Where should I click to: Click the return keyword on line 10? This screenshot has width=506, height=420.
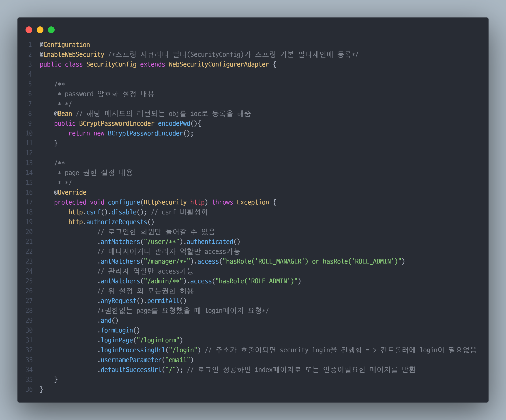(x=79, y=133)
